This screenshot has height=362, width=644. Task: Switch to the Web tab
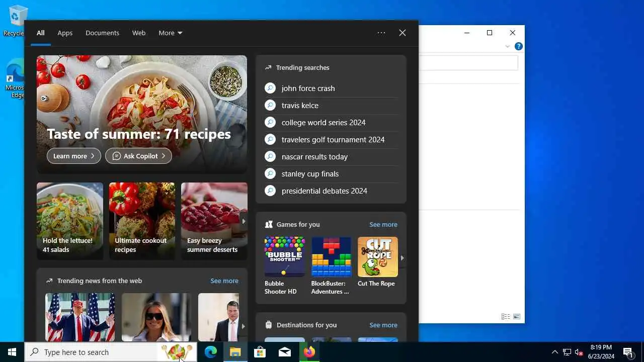[x=139, y=33]
